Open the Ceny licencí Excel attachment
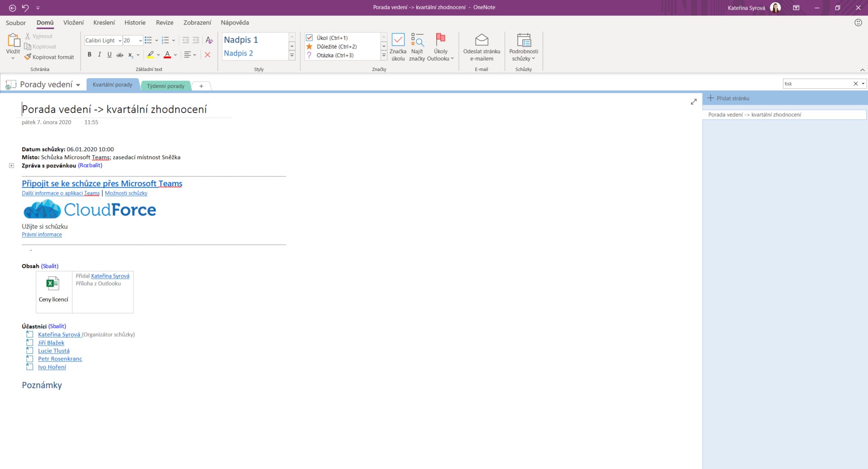Viewport: 868px width, 469px height. click(x=53, y=289)
